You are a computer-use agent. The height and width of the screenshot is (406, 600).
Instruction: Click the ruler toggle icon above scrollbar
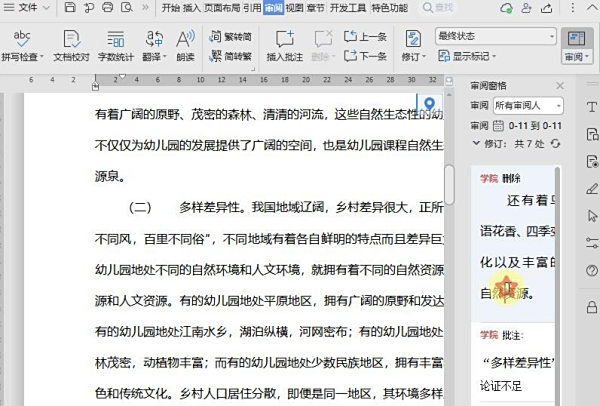tap(449, 81)
